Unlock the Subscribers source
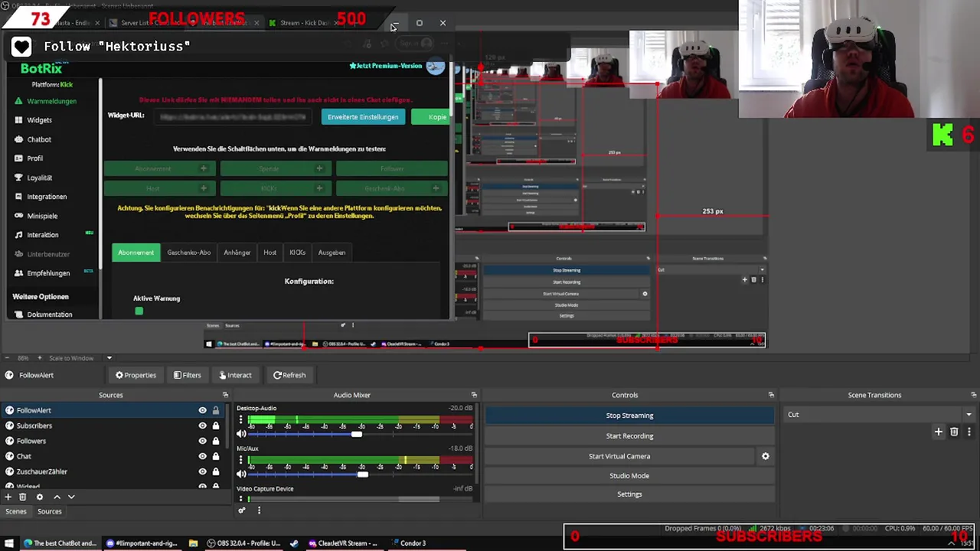The height and width of the screenshot is (551, 980). [215, 425]
